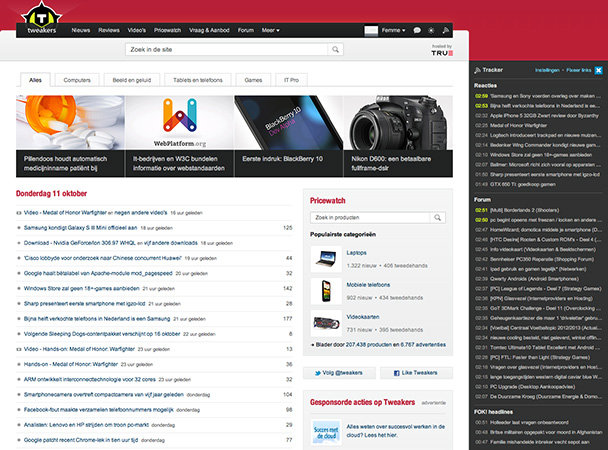Image resolution: width=608 pixels, height=450 pixels.
Task: Open Forum in the navigation bar
Action: pyautogui.click(x=245, y=30)
